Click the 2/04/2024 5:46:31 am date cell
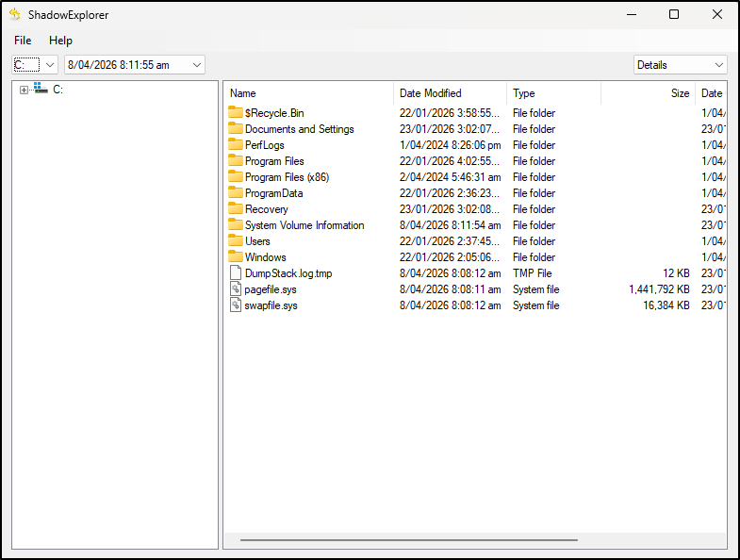The height and width of the screenshot is (560, 740). pos(451,177)
